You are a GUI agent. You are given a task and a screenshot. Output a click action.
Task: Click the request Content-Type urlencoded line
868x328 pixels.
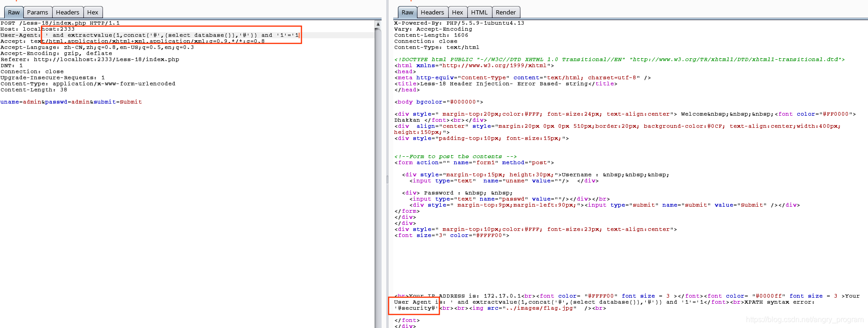coord(88,84)
